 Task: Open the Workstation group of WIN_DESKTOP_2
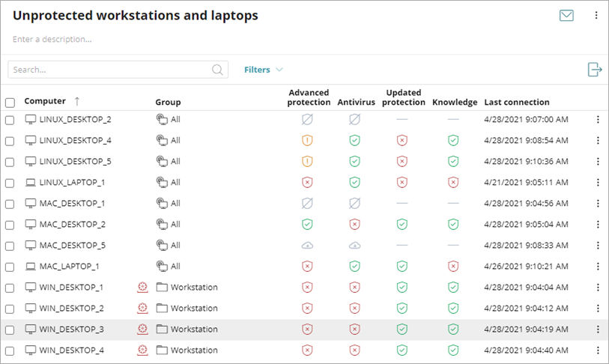pyautogui.click(x=193, y=308)
